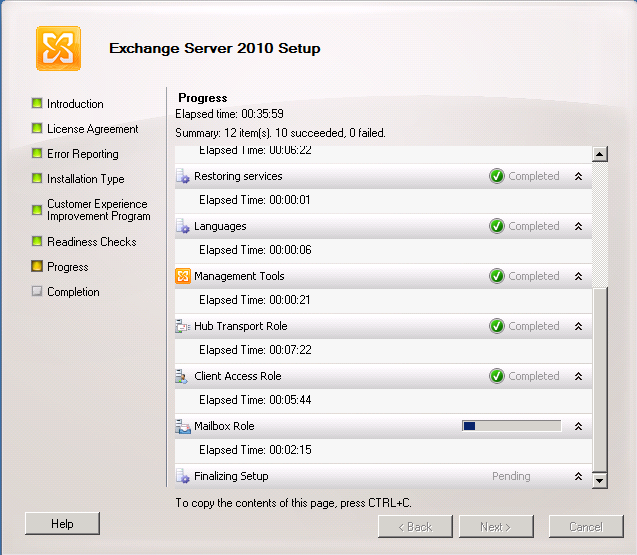Click the Introduction step status square

(37, 103)
